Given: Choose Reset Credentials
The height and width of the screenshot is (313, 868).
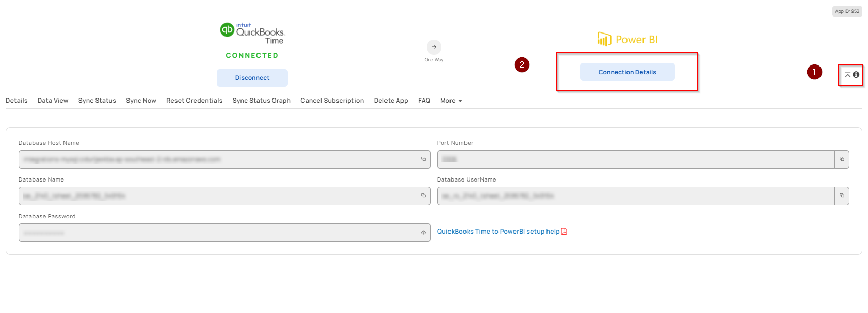Looking at the screenshot, I should pyautogui.click(x=194, y=101).
